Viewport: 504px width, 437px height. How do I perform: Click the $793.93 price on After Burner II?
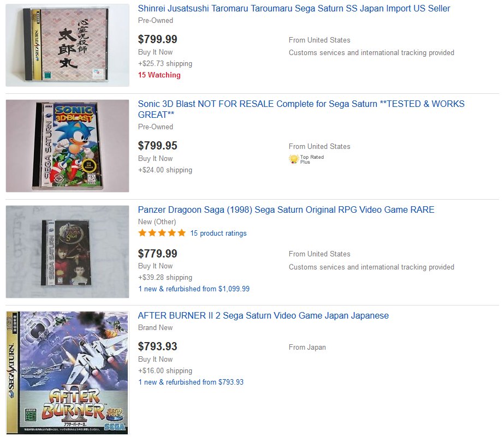pos(158,346)
